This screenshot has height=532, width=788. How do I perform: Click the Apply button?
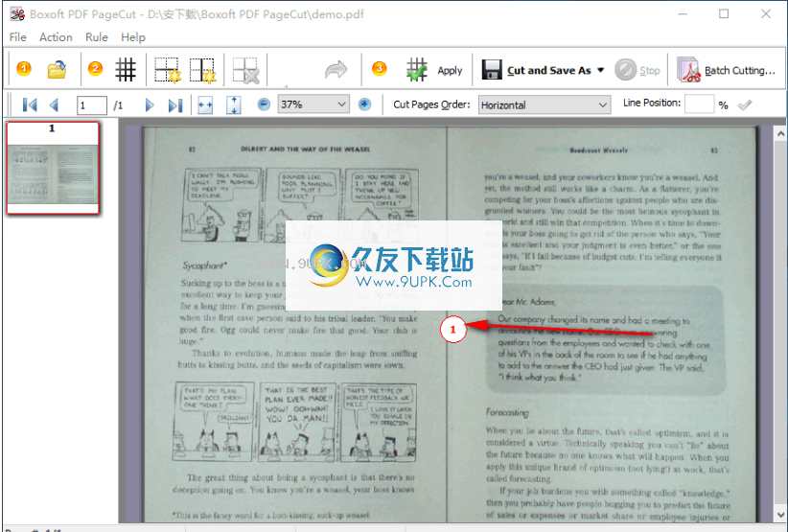tap(450, 71)
